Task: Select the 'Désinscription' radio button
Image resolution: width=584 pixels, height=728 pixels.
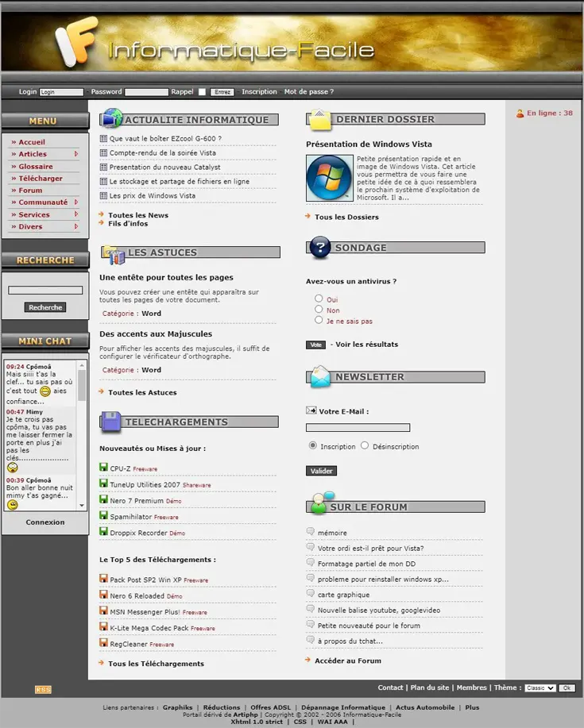Action: (x=365, y=445)
